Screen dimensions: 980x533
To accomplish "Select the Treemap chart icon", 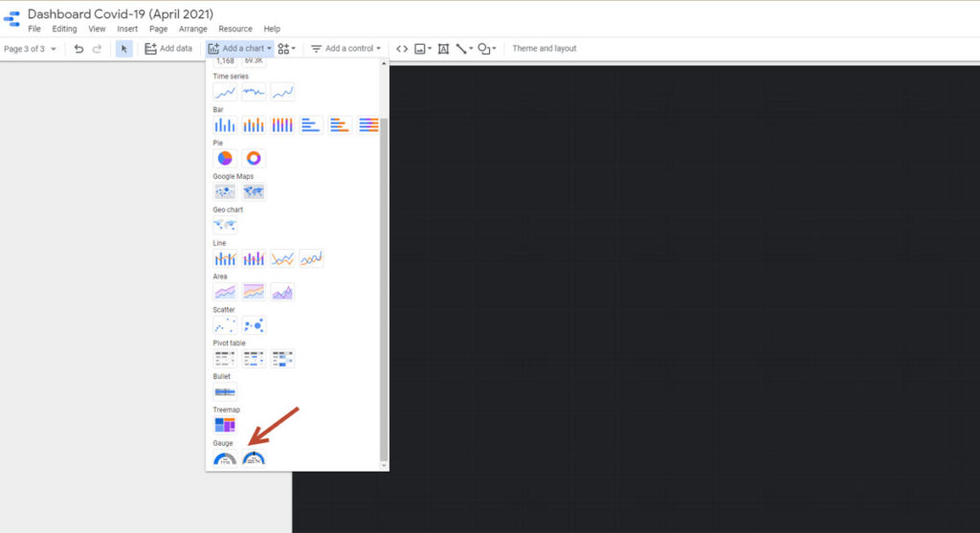I will pyautogui.click(x=225, y=426).
